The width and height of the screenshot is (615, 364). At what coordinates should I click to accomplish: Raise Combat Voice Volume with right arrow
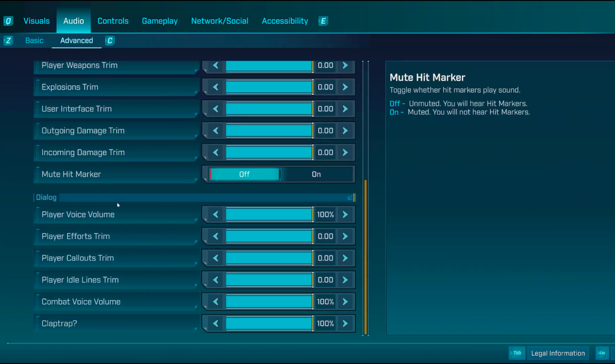345,302
